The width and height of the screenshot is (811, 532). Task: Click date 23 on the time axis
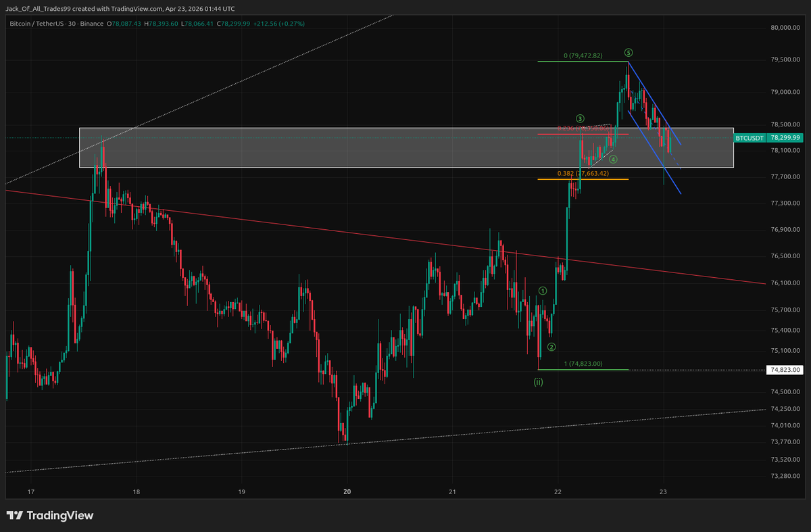[663, 491]
